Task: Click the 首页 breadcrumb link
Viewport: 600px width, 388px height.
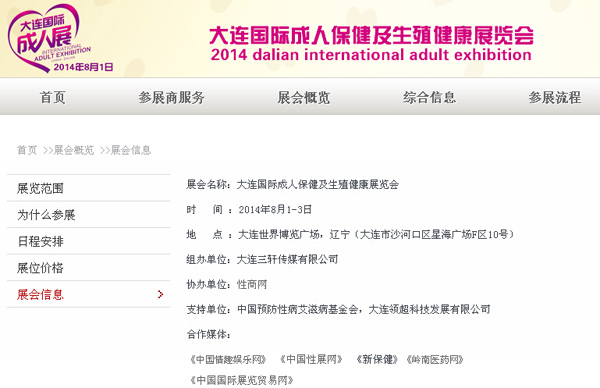Action: coord(27,150)
